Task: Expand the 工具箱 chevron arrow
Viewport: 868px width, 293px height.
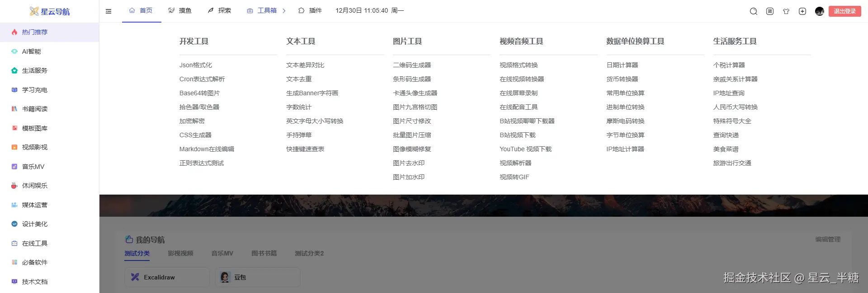Action: [x=284, y=11]
